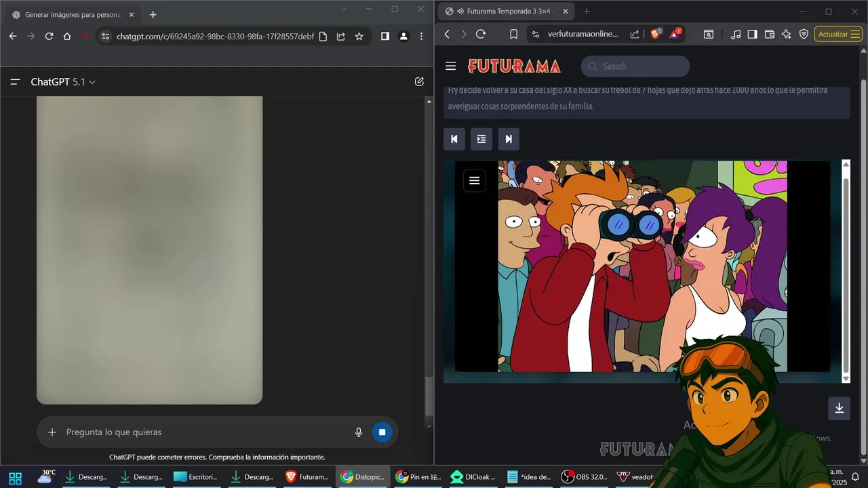The height and width of the screenshot is (488, 868).
Task: Click the Futurama video frame
Action: tap(642, 266)
